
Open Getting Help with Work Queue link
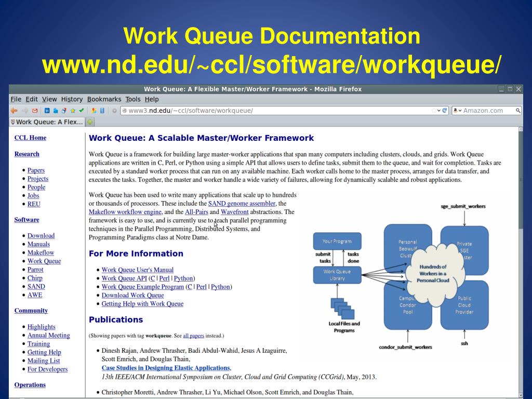(x=142, y=304)
